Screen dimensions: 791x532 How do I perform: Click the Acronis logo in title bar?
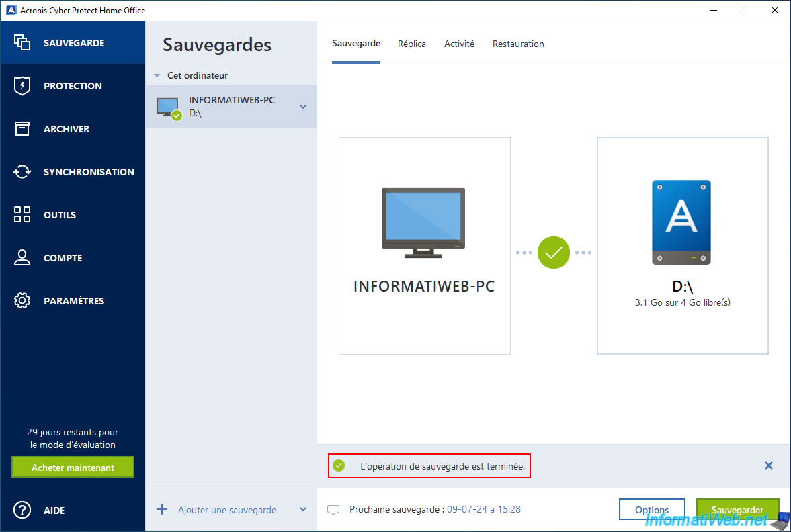tap(11, 10)
